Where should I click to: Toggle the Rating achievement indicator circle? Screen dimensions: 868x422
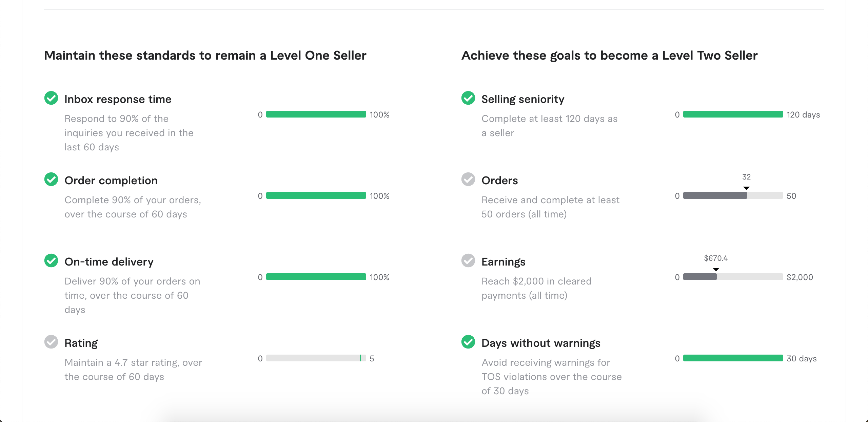pyautogui.click(x=52, y=342)
